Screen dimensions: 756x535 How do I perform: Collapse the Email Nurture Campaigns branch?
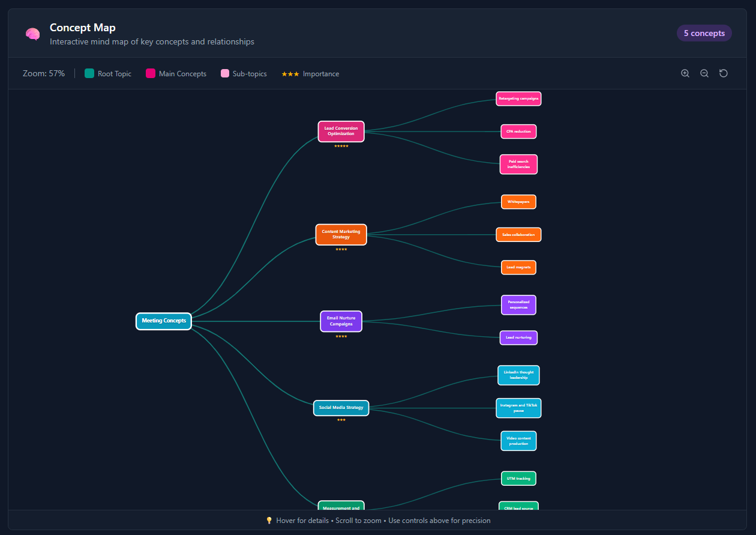click(341, 321)
